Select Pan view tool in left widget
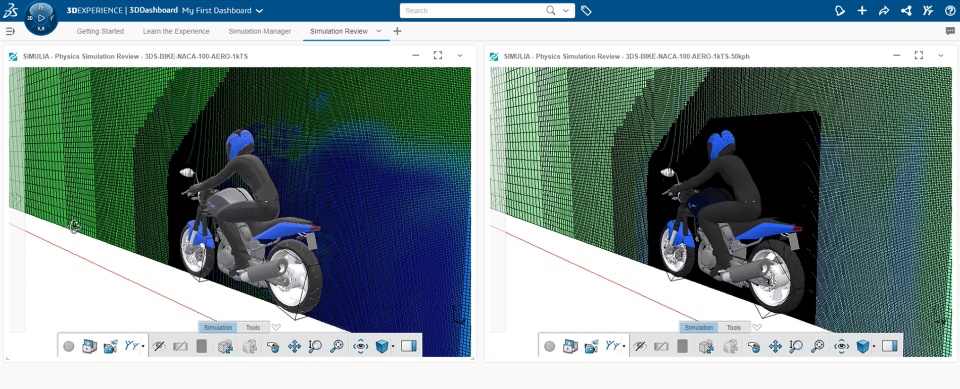Viewport: 960px width, 389px height. [x=294, y=347]
